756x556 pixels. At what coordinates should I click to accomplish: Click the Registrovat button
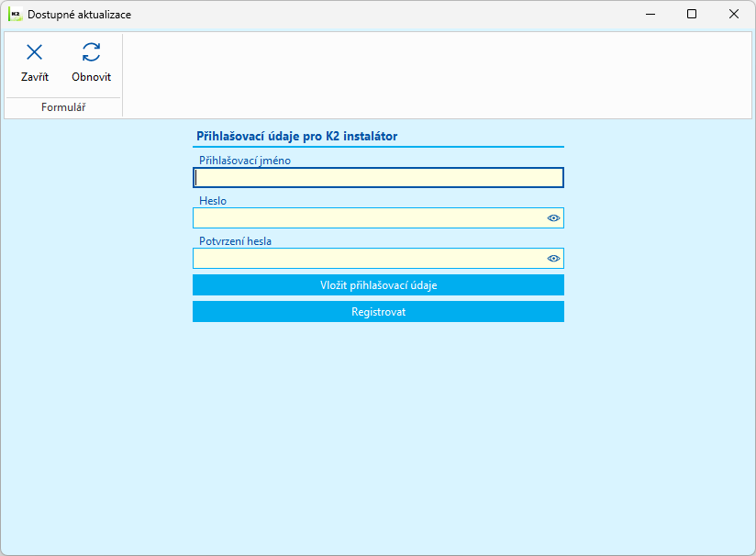click(379, 312)
